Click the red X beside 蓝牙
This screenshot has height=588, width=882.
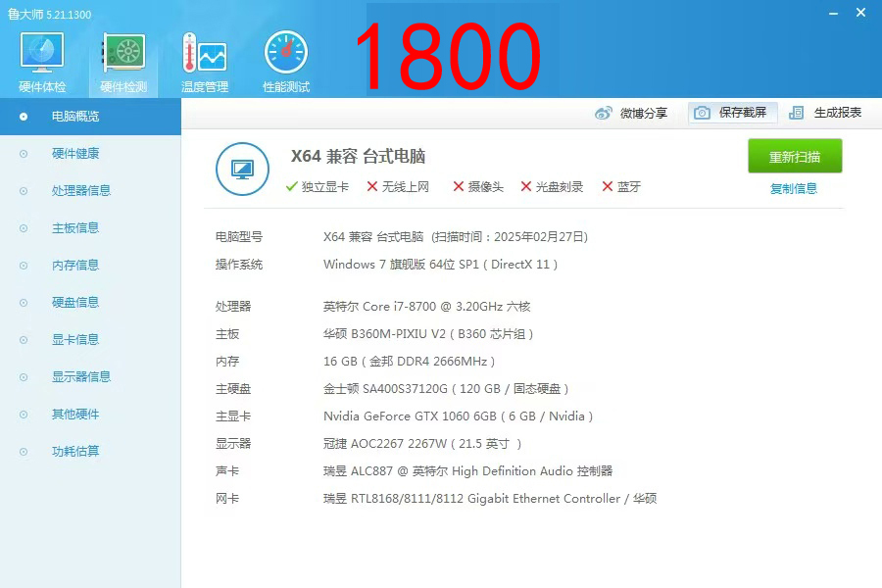tap(607, 186)
